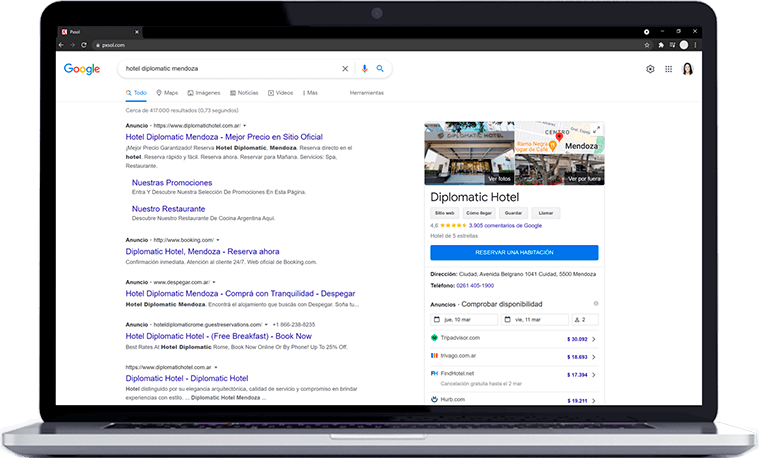
Task: Open check-in date jue, 10 mar
Action: [464, 320]
